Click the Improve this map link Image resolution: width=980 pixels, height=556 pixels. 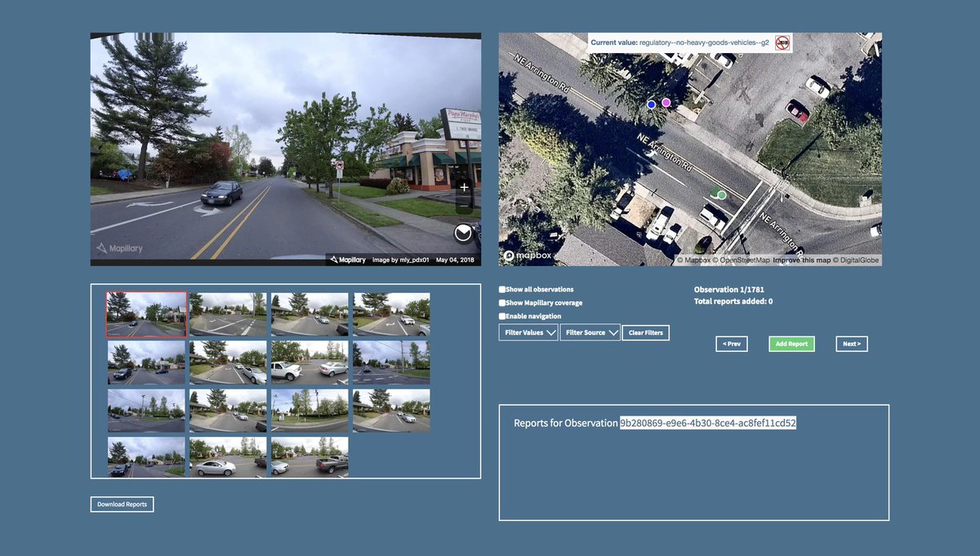pos(802,260)
